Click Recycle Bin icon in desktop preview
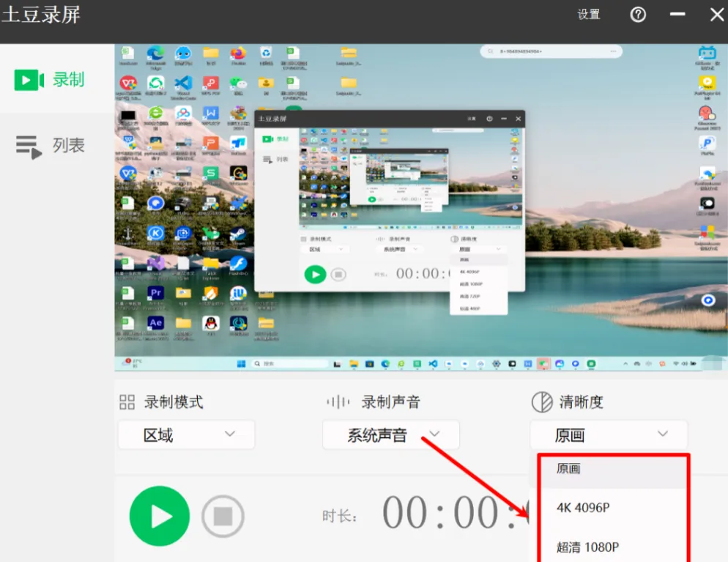Image resolution: width=728 pixels, height=562 pixels. pyautogui.click(x=266, y=53)
